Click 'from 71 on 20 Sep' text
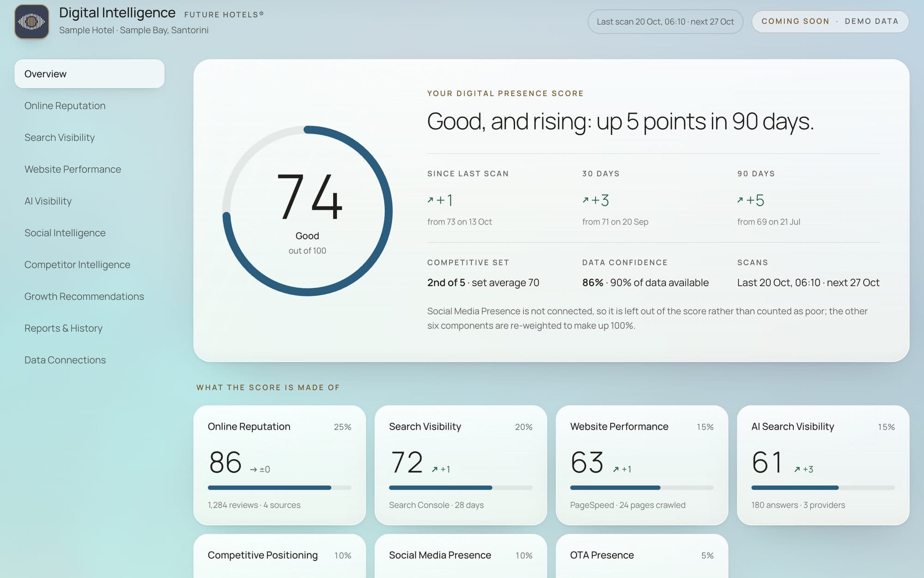Viewport: 924px width, 578px height. click(x=615, y=222)
